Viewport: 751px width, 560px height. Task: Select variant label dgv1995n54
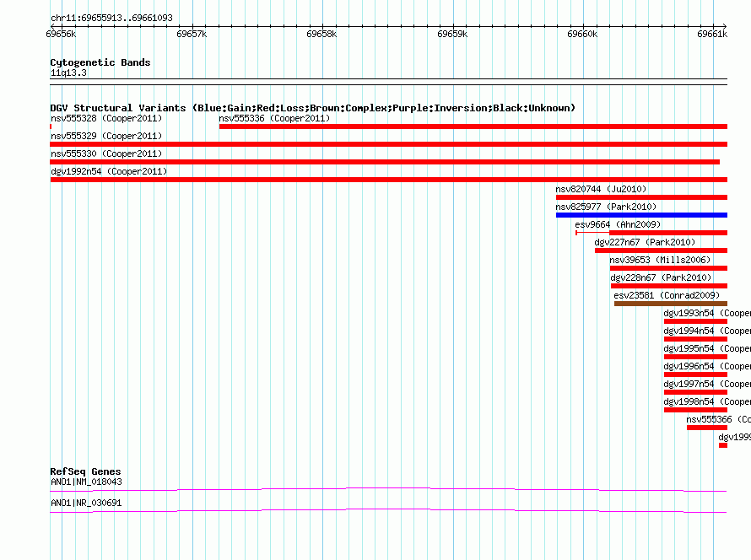689,348
